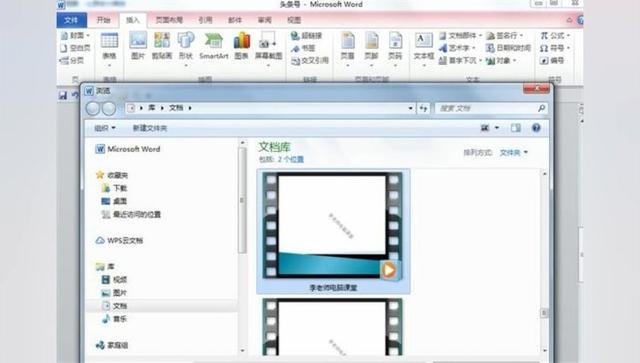Screen dimensions: 640x363
Task: Add a 书签 bookmark
Action: point(303,48)
